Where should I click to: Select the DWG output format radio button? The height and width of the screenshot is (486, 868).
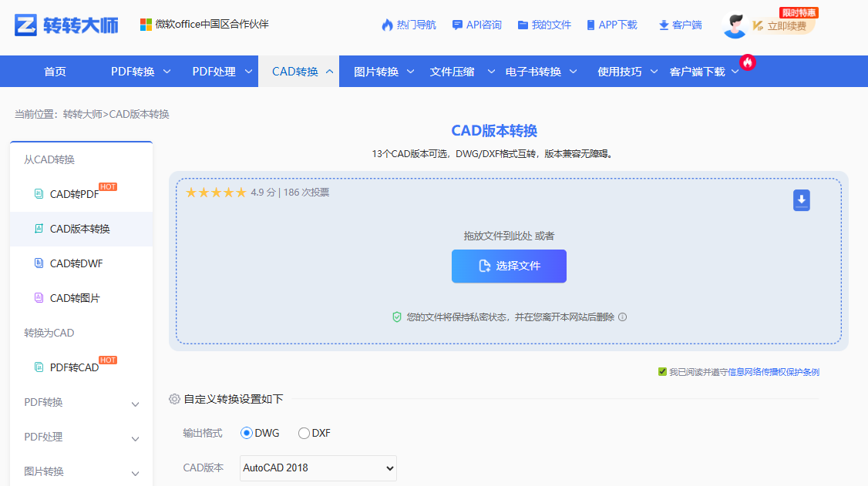point(247,433)
